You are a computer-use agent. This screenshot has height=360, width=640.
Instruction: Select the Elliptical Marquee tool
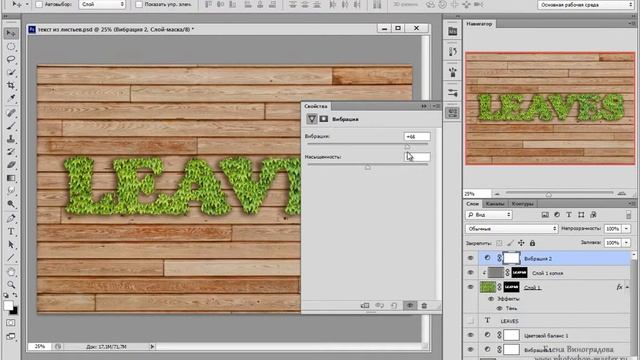pos(11,46)
